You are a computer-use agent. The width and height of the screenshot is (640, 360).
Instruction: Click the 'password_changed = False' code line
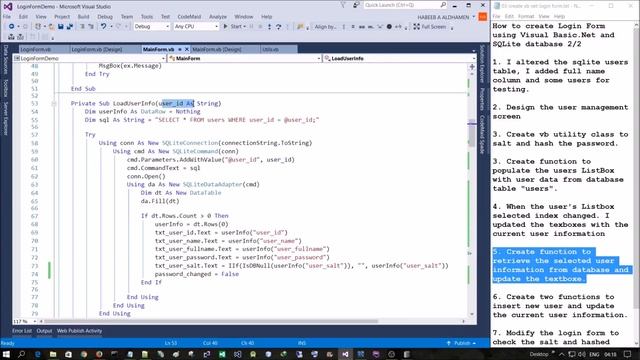coord(197,274)
